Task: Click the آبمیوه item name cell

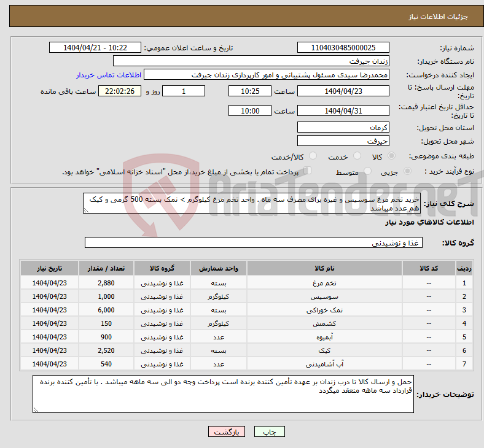Action: (324, 337)
